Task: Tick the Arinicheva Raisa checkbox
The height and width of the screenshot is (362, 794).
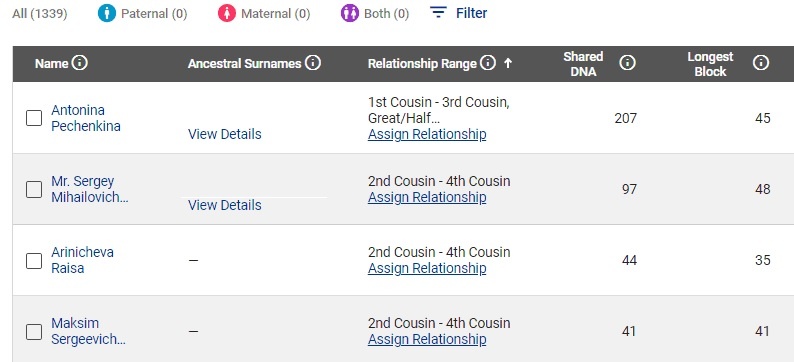Action: click(34, 260)
